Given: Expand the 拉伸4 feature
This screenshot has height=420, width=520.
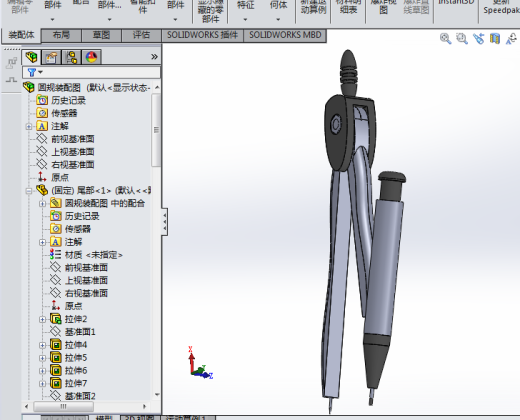Looking at the screenshot, I should (42, 345).
